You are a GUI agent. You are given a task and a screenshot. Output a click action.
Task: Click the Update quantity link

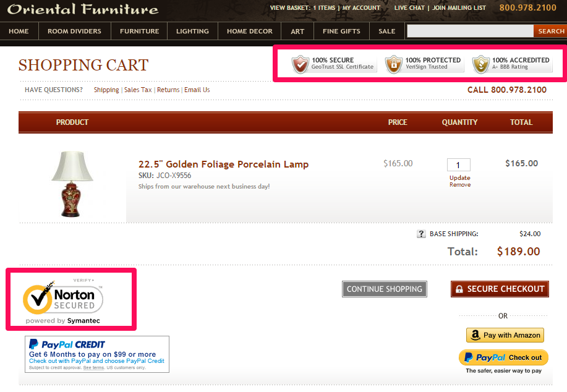click(x=459, y=178)
